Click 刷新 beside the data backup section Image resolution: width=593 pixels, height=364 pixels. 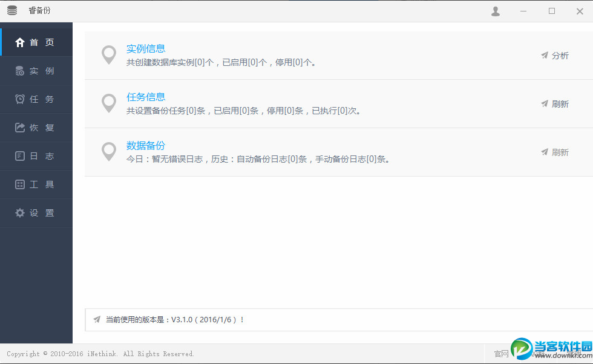(560, 152)
